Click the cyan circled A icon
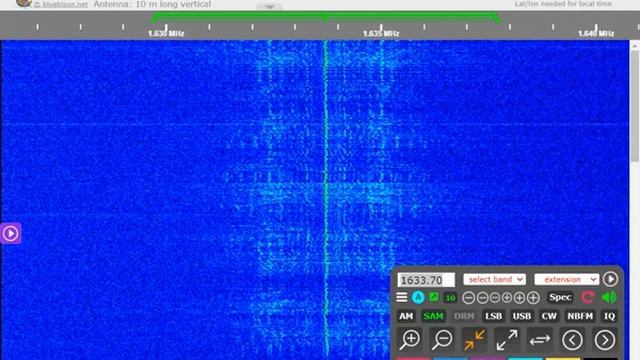This screenshot has width=640, height=360. [x=418, y=298]
